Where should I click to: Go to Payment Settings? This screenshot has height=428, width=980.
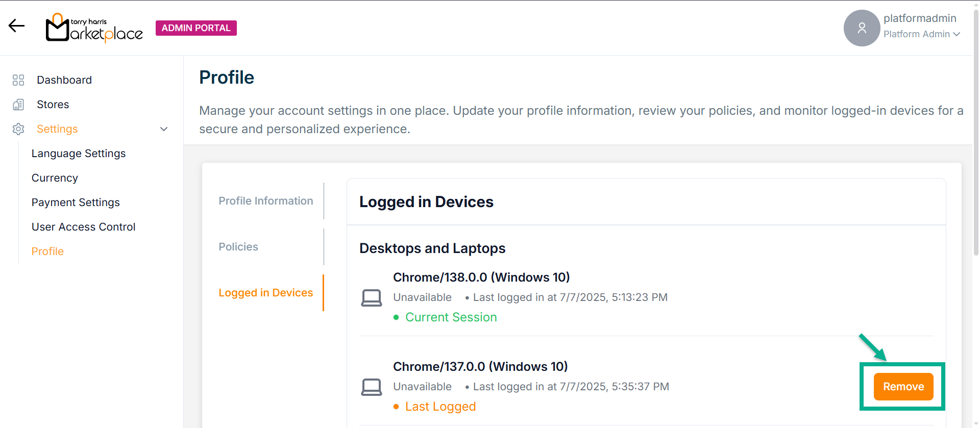[76, 203]
